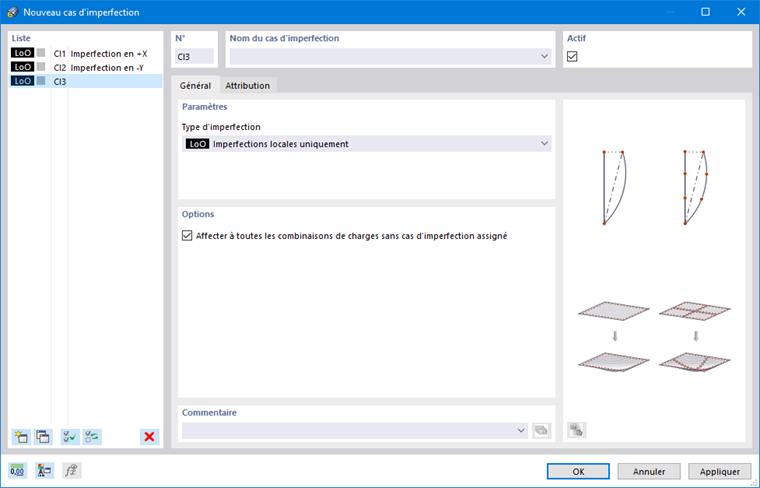Expand the Commentaire dropdown
The width and height of the screenshot is (760, 488).
click(521, 430)
